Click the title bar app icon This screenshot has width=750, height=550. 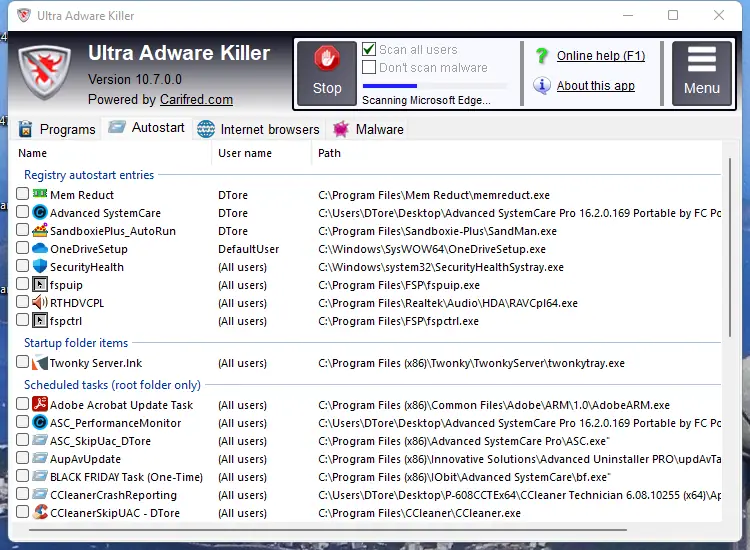pyautogui.click(x=23, y=15)
